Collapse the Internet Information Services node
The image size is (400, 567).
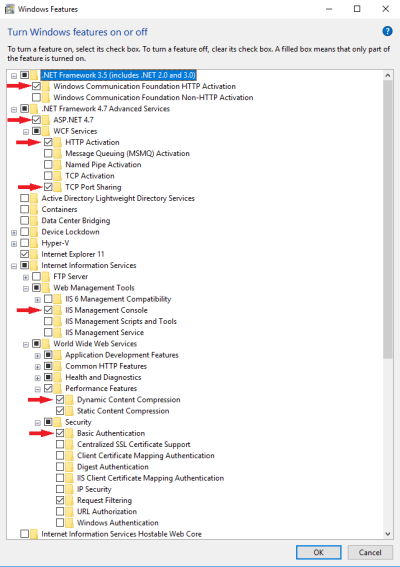point(14,266)
